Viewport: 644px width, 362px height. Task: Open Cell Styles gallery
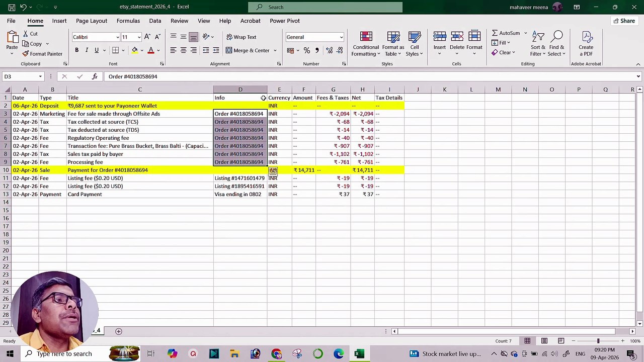414,44
